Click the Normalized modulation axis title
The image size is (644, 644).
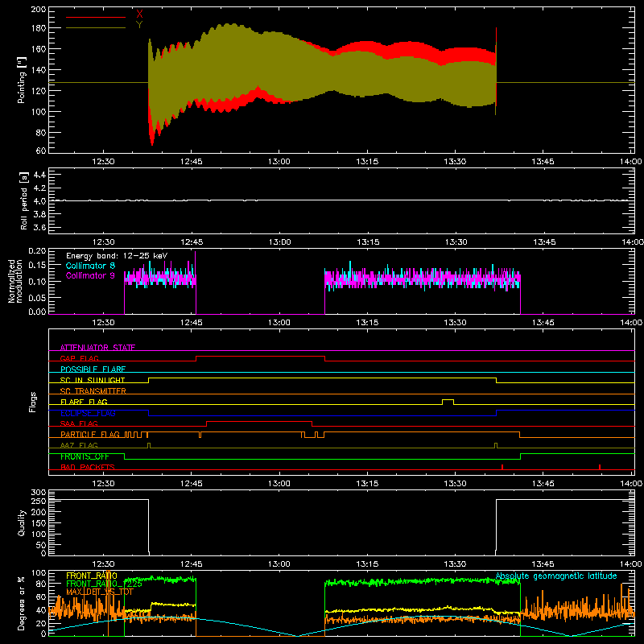point(15,281)
